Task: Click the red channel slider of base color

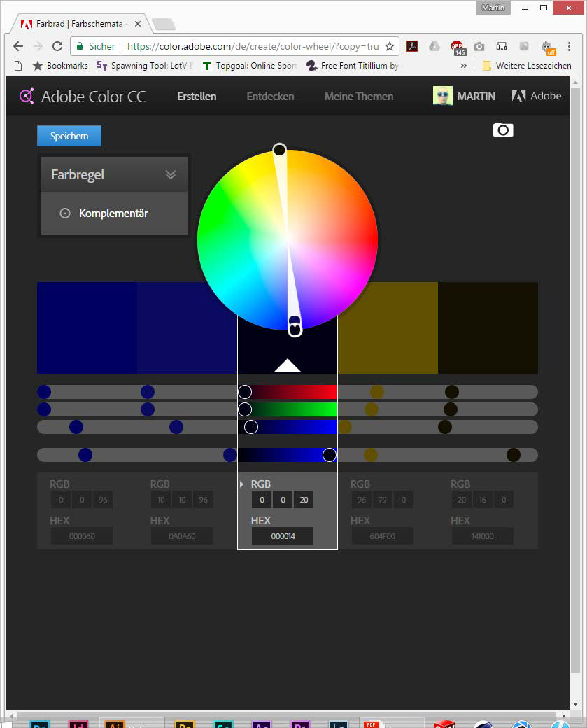Action: click(288, 392)
